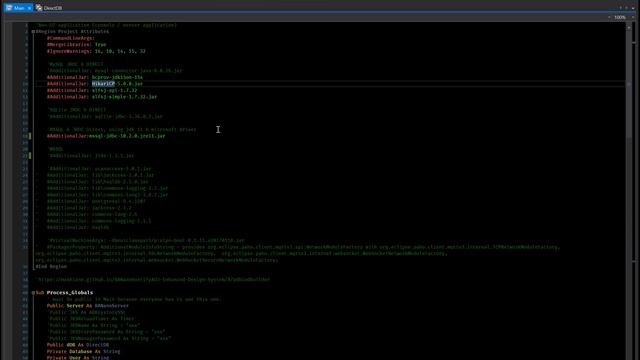This screenshot has width=640, height=360.
Task: Click the #MergeLibraries: True line
Action: tap(76, 44)
